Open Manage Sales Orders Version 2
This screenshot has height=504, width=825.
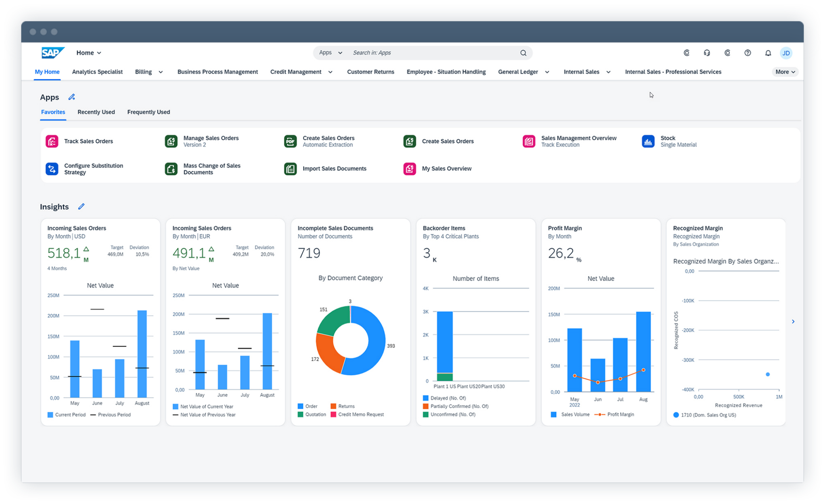tap(211, 141)
